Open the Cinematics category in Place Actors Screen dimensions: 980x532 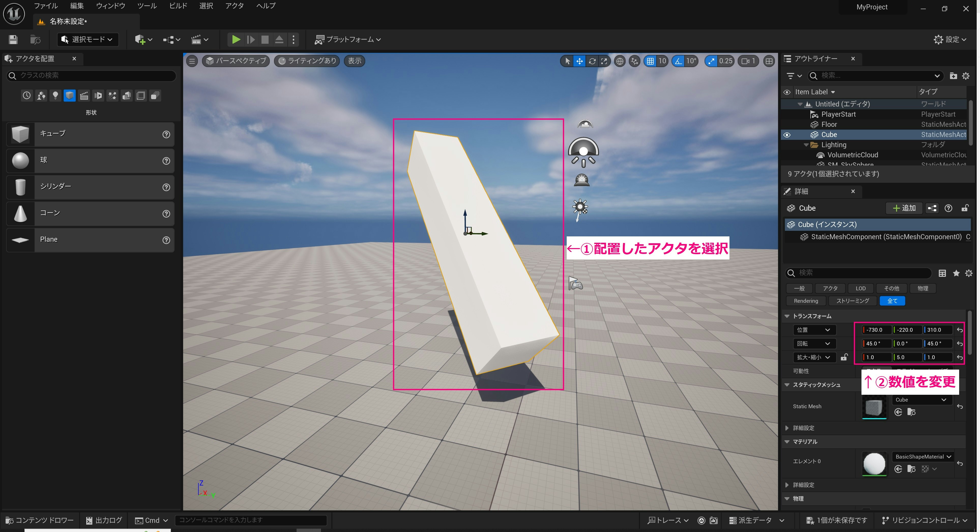[x=84, y=96]
